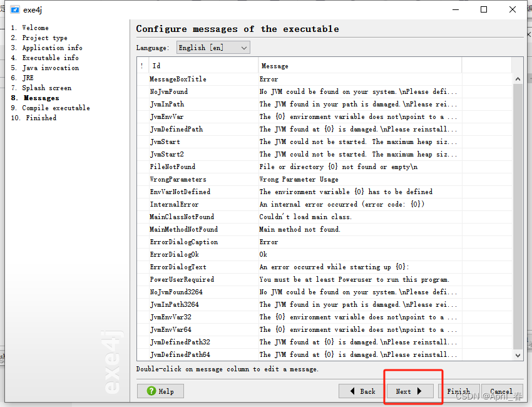Screen dimensions: 532x407
Task: Select the FileNotFound row id
Action: [x=172, y=167]
